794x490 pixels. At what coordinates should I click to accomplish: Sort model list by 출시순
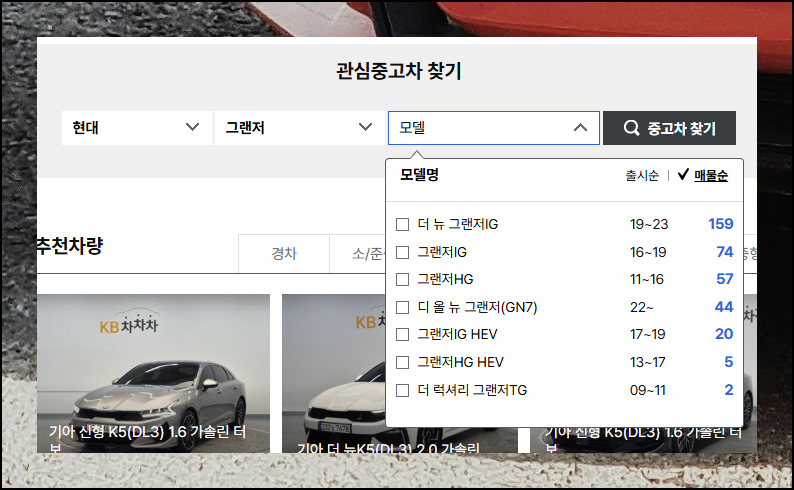pyautogui.click(x=642, y=175)
